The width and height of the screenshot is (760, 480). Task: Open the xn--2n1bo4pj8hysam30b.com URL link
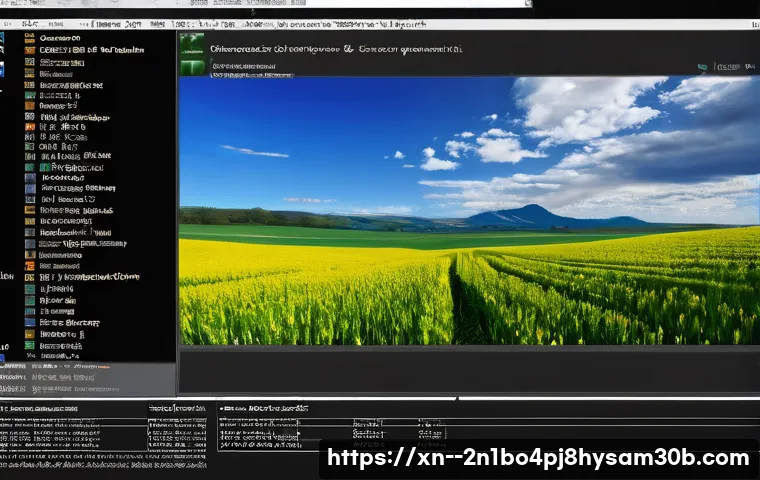point(538,458)
